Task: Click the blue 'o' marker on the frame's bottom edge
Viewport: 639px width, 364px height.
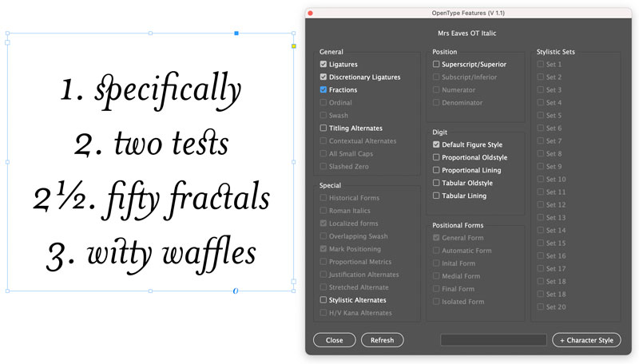Action: [x=236, y=291]
